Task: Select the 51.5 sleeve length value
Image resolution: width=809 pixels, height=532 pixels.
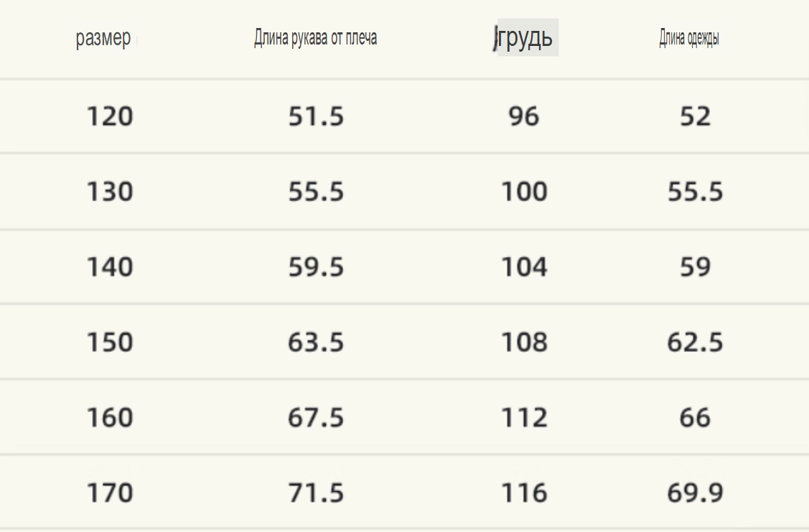Action: [x=316, y=116]
